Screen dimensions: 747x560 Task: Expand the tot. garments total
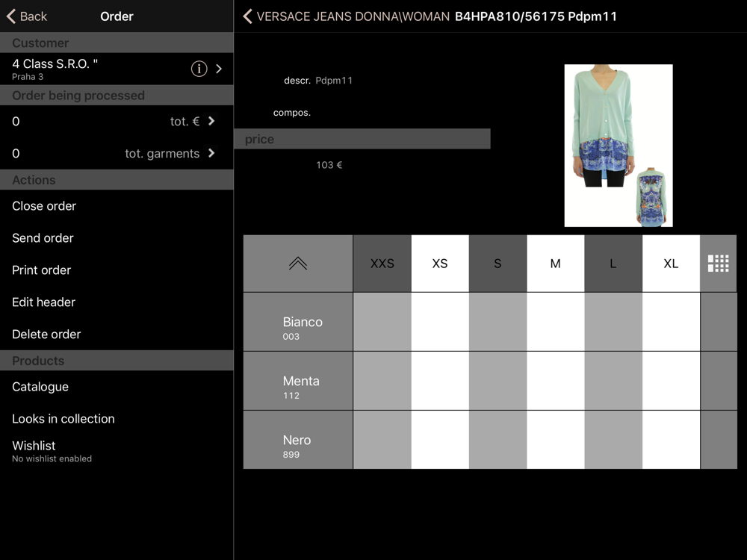(211, 153)
